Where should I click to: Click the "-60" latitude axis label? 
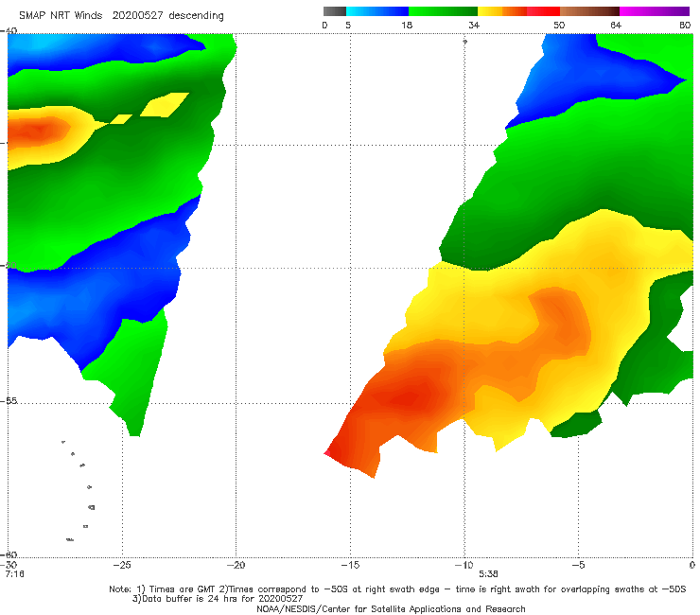9,554
